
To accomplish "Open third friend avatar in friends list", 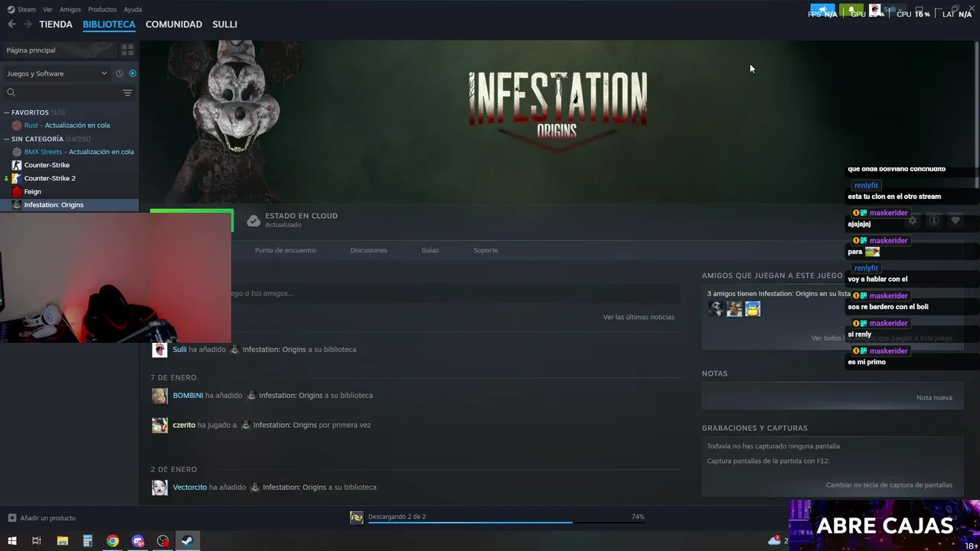I will (753, 308).
